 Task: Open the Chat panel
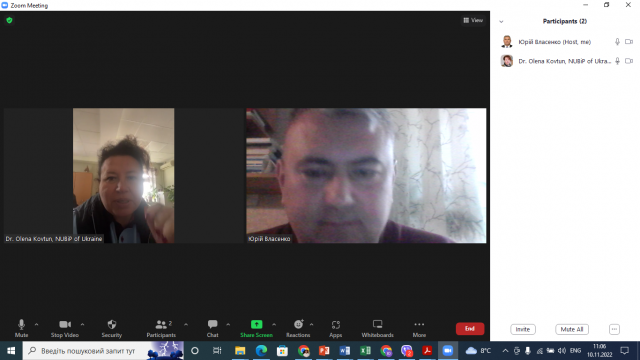[x=212, y=328]
